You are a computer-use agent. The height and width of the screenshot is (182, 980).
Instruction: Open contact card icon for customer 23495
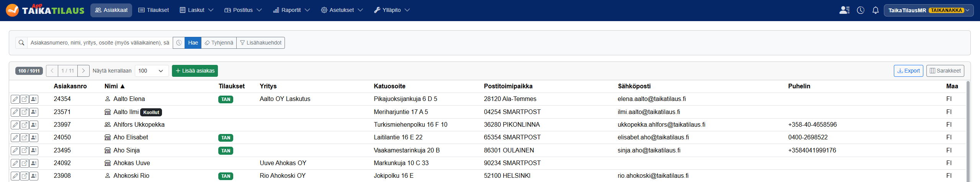click(x=34, y=151)
